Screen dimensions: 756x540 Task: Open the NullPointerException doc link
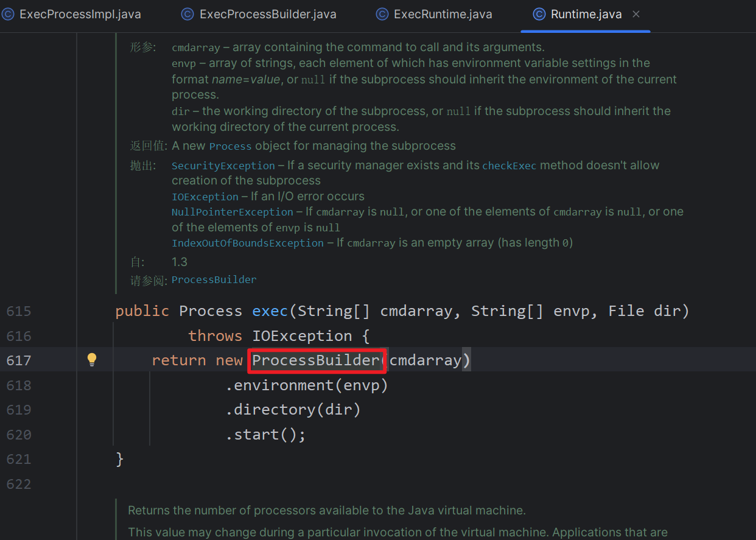point(232,212)
